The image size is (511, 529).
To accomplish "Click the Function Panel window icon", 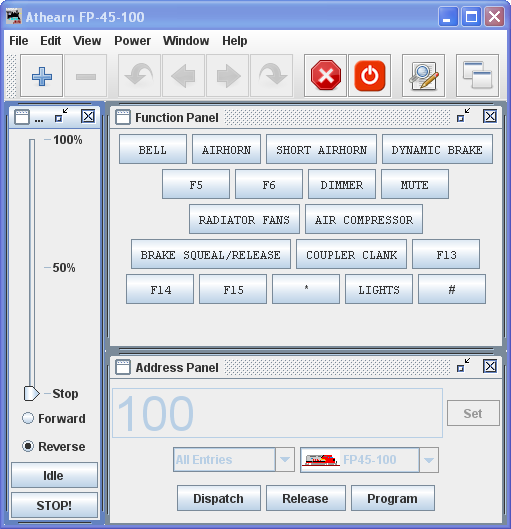I will (x=122, y=117).
